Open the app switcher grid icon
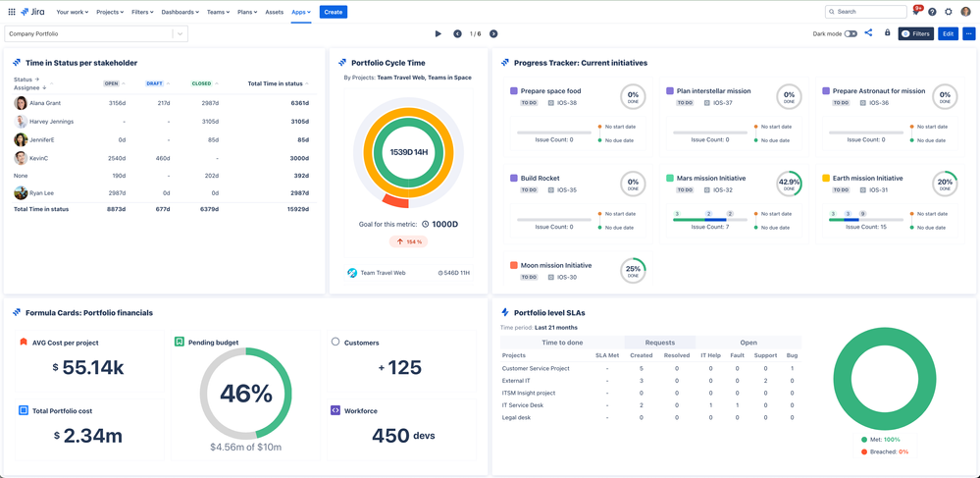The image size is (980, 478). (12, 12)
